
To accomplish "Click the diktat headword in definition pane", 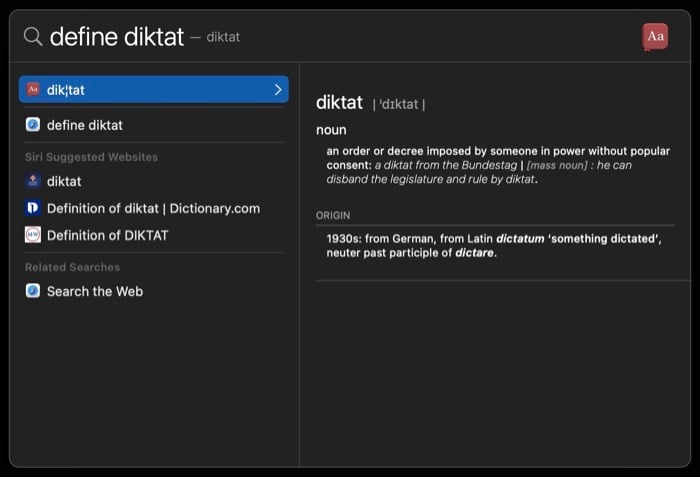I will [x=339, y=102].
